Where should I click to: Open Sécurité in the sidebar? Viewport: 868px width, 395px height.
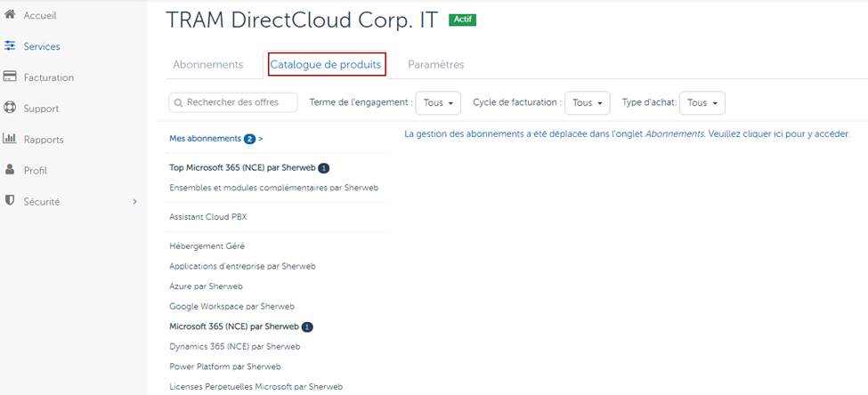pos(42,202)
